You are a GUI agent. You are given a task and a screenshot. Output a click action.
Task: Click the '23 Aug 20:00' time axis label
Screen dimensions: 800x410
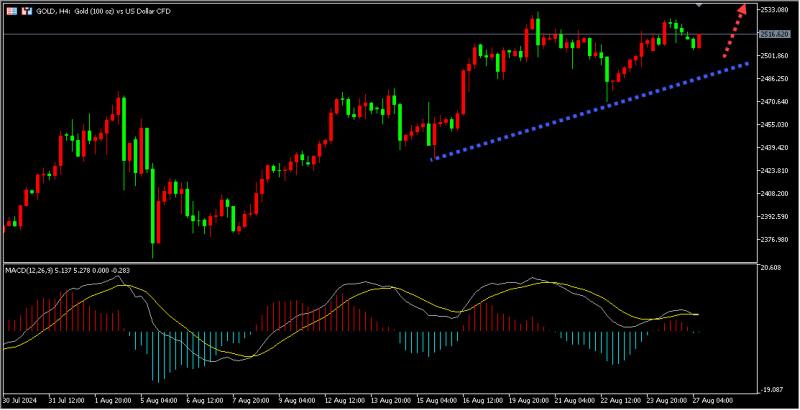pos(667,399)
